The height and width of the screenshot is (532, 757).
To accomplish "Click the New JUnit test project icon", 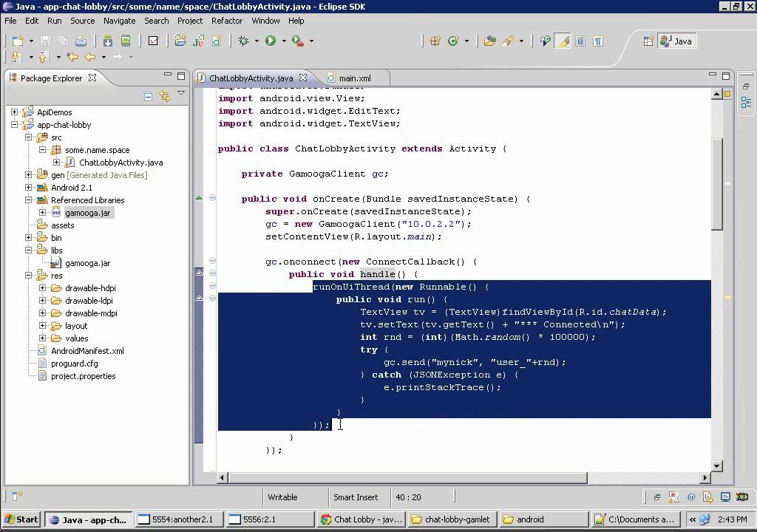I will [198, 41].
